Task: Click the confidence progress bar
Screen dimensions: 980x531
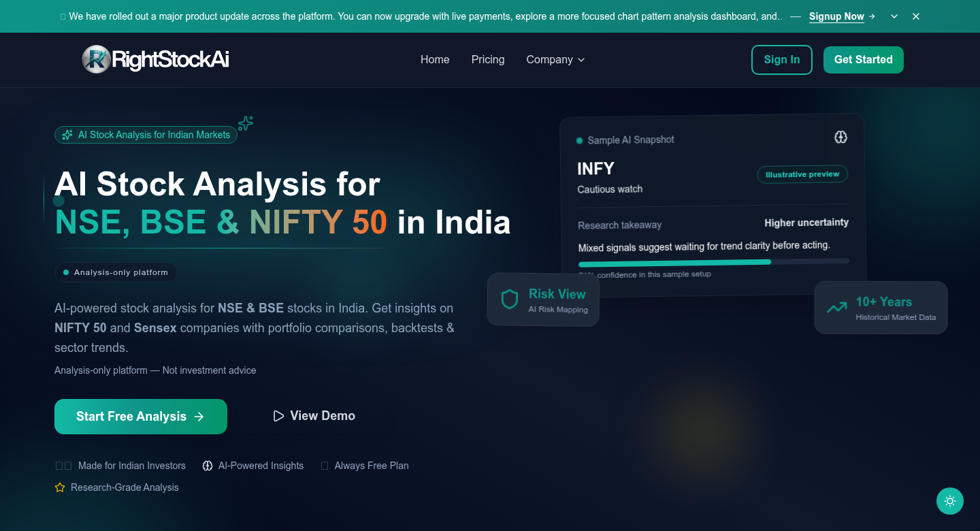Action: 714,261
